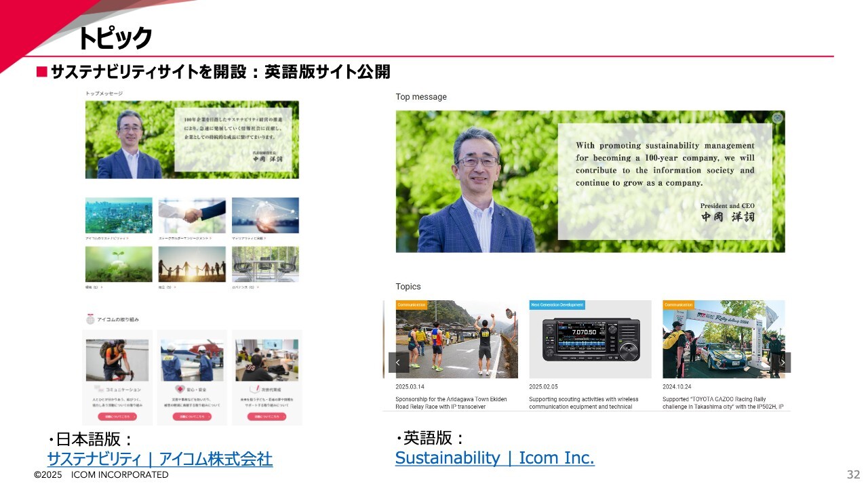Click the Communication tag on rally car photo

point(679,305)
